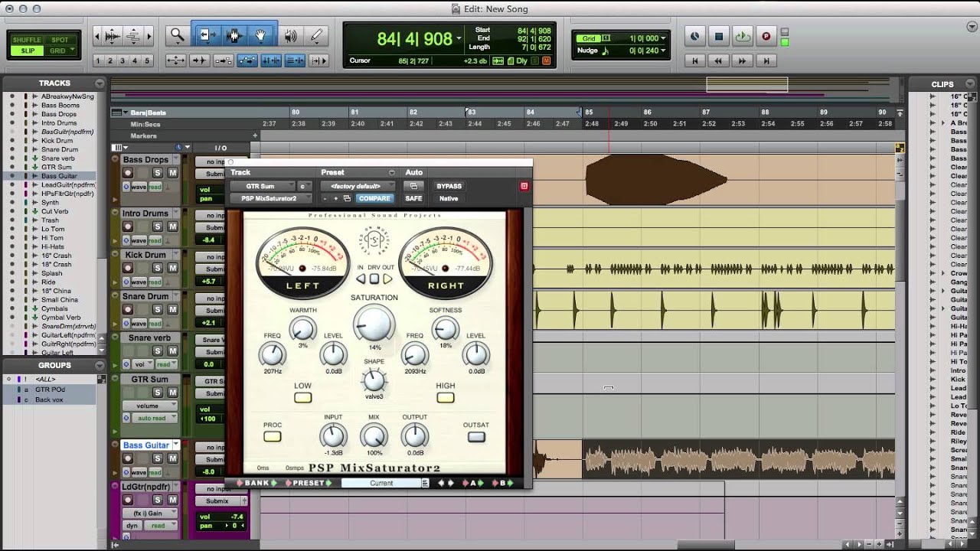Toggle the LOW band button in MixSaturator2

point(303,397)
